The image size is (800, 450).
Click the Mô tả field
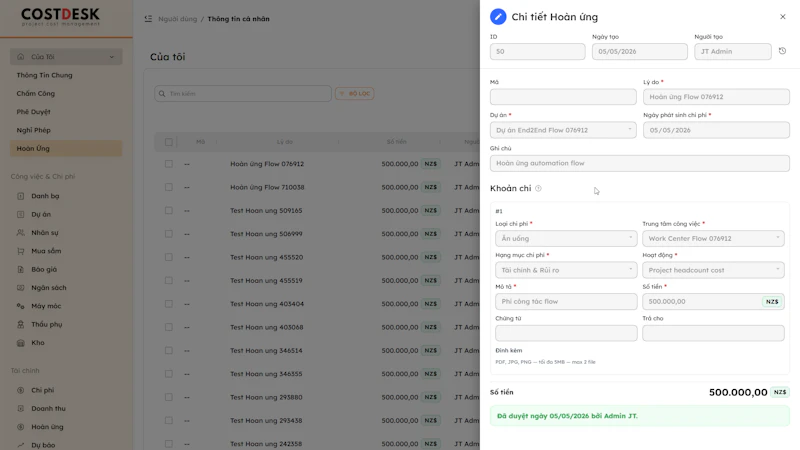tap(566, 302)
